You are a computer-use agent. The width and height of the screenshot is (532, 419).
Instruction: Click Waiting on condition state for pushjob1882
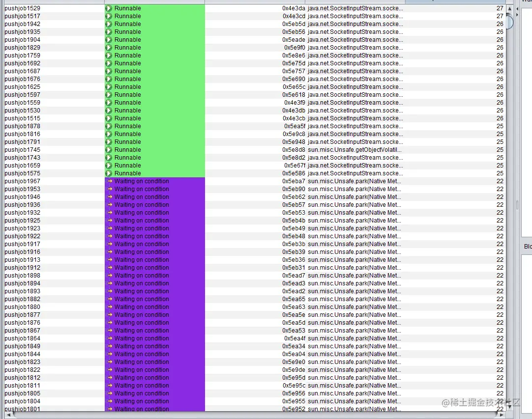click(x=142, y=299)
